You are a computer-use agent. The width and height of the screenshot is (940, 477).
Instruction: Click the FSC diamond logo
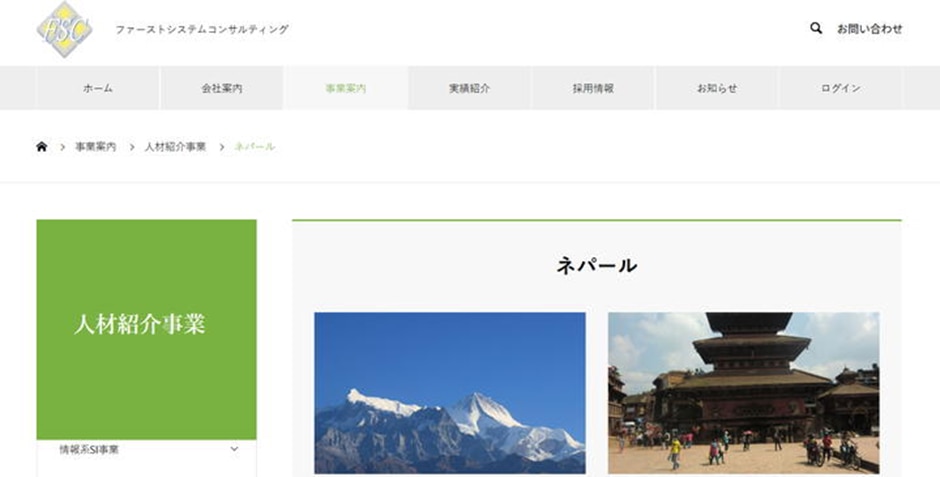pos(65,28)
